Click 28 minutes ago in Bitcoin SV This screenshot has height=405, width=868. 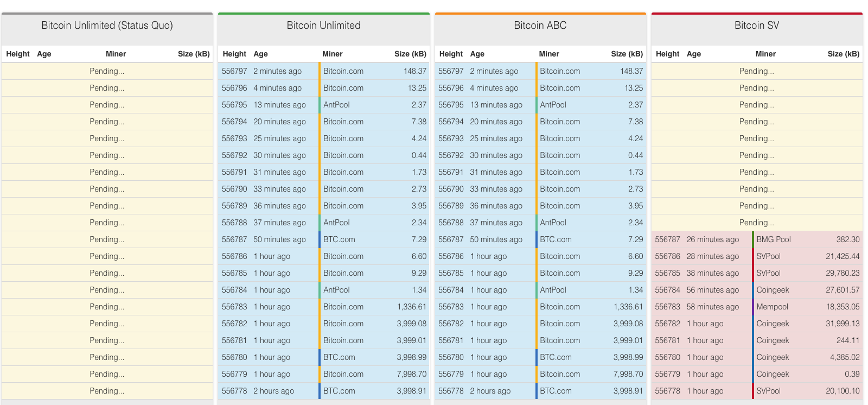pos(712,256)
